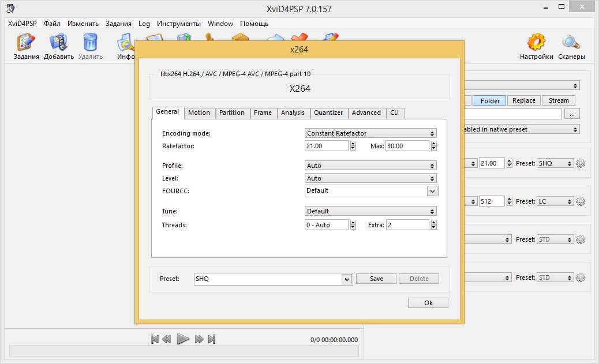
Task: Open the main window LC preset dropdown
Action: pos(555,201)
